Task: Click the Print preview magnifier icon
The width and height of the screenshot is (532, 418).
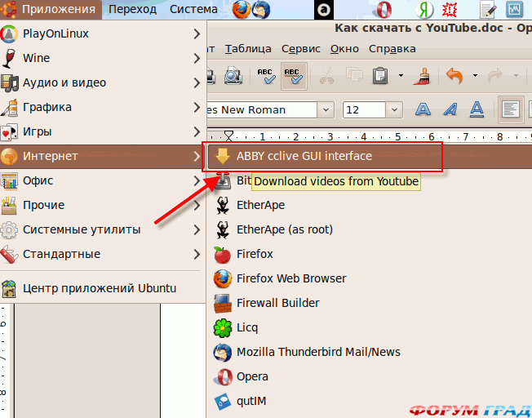Action: tap(233, 75)
